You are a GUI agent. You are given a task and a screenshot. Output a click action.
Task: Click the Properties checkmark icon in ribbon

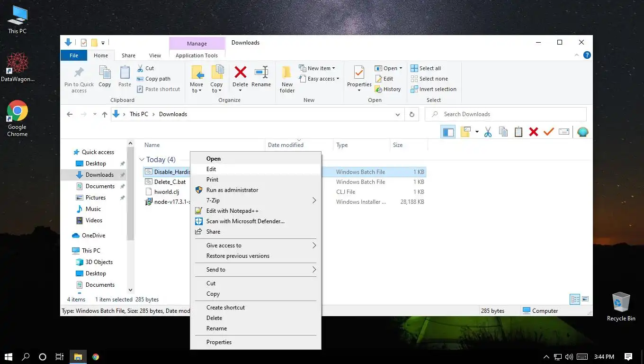pos(359,73)
